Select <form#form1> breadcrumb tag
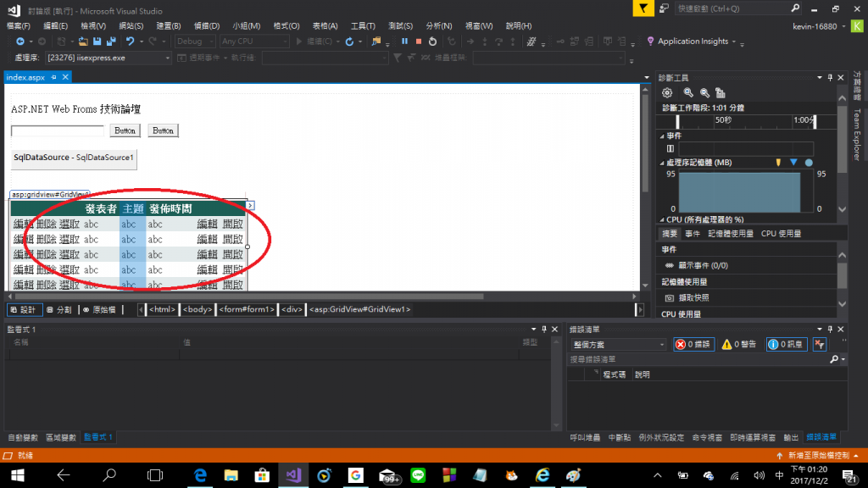Screen dimensions: 868x488 coord(247,309)
